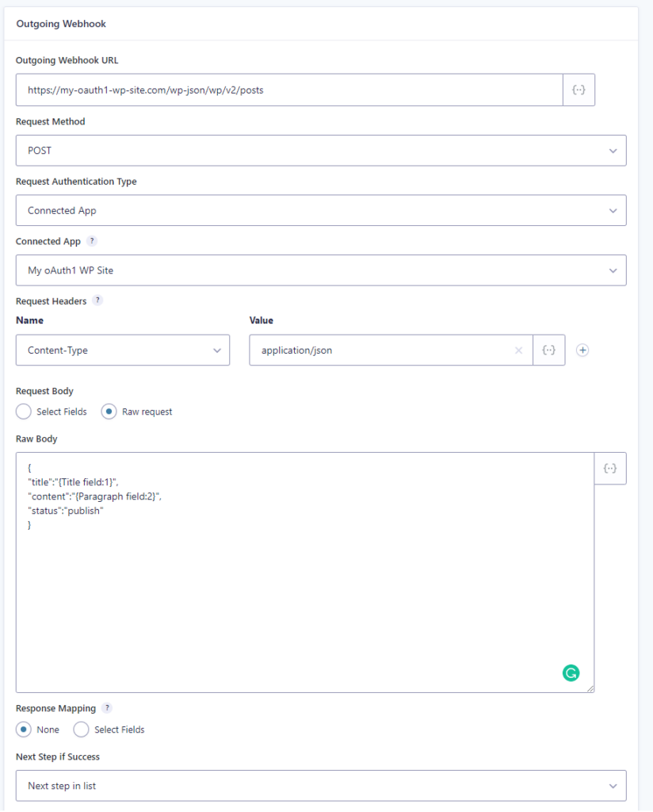The width and height of the screenshot is (653, 812).
Task: Clear the application/json header value
Action: tap(518, 350)
